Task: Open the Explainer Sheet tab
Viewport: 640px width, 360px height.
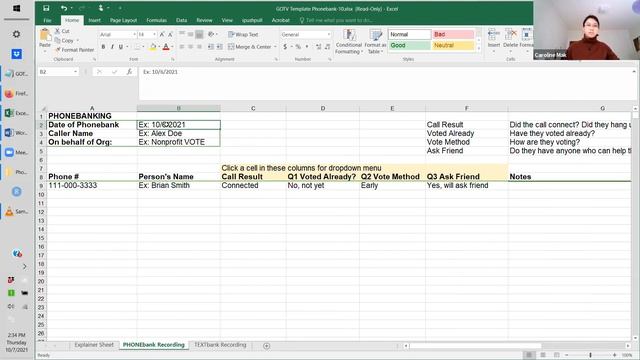Action: (94, 345)
